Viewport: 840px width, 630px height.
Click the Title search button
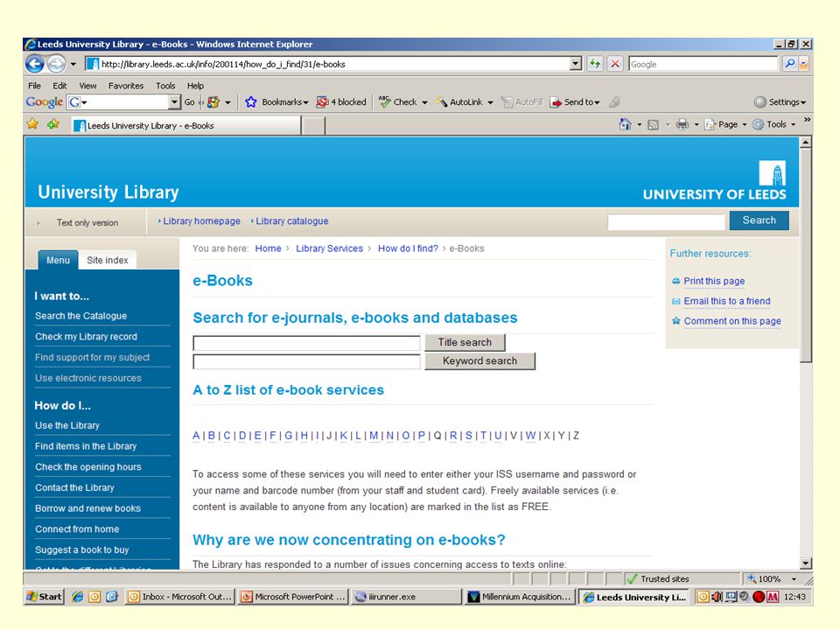[x=465, y=342]
